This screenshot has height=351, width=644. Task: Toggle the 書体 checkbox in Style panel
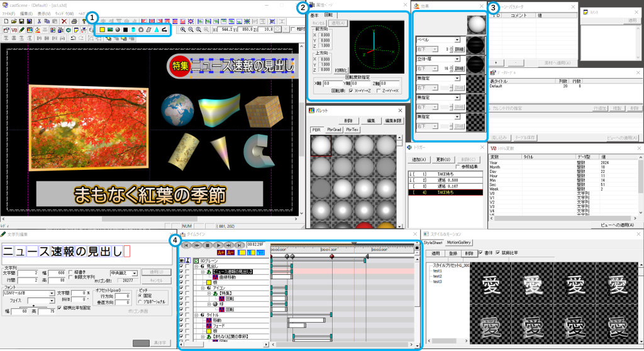(480, 253)
